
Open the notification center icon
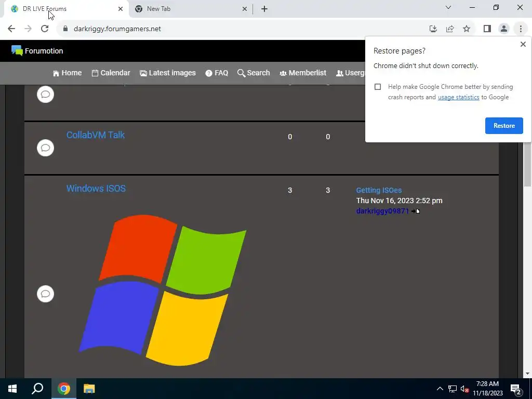pos(516,389)
